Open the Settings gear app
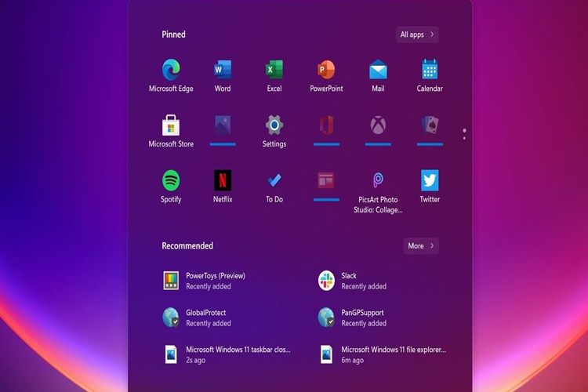 (x=274, y=131)
